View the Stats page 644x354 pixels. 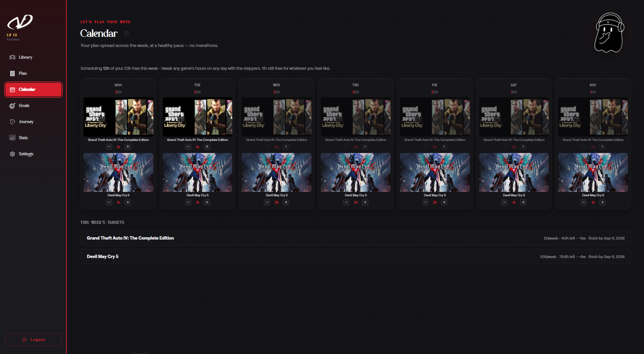coord(33,138)
